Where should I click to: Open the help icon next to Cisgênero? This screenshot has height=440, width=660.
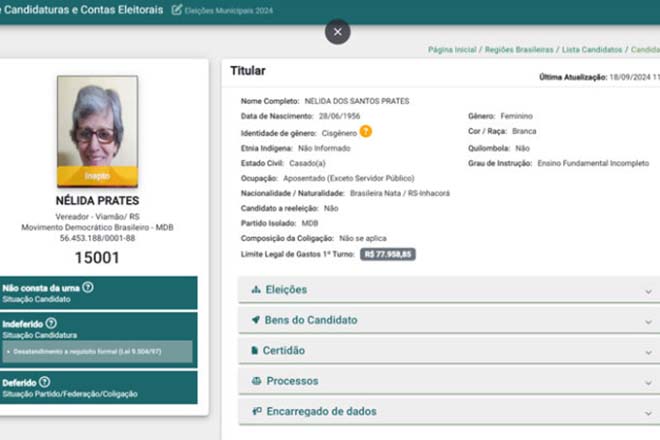(x=366, y=131)
